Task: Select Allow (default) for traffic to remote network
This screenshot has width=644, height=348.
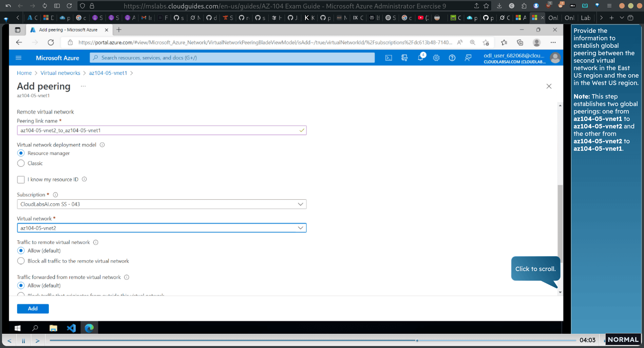Action: pos(21,251)
